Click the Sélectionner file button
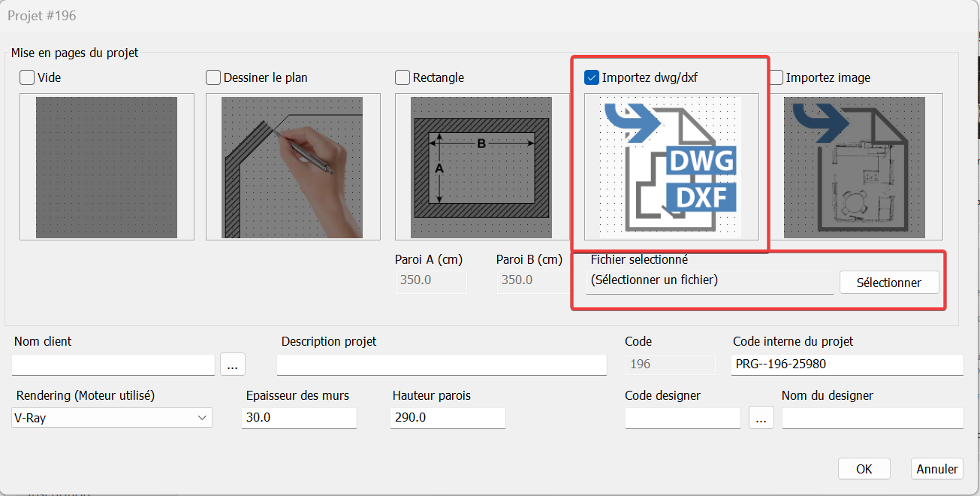980x496 pixels. pos(889,283)
